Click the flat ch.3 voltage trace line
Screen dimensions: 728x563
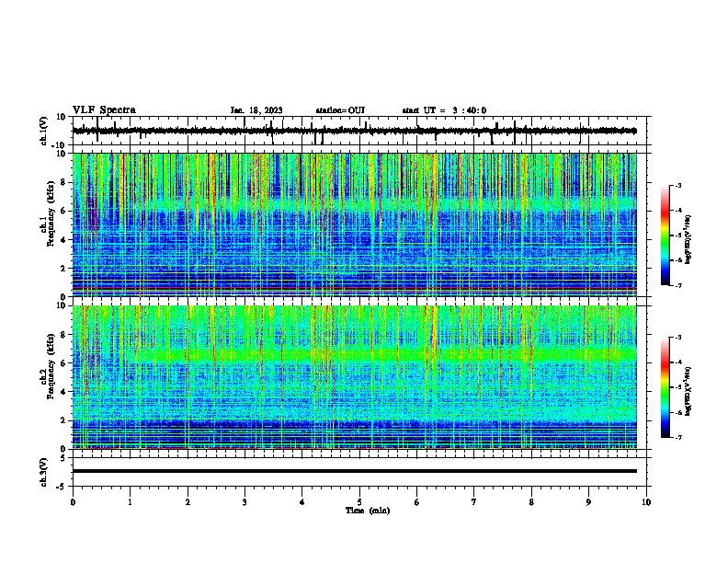pyautogui.click(x=354, y=471)
